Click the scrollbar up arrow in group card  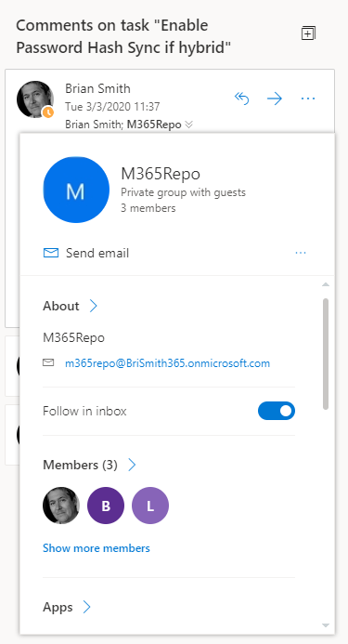point(326,284)
